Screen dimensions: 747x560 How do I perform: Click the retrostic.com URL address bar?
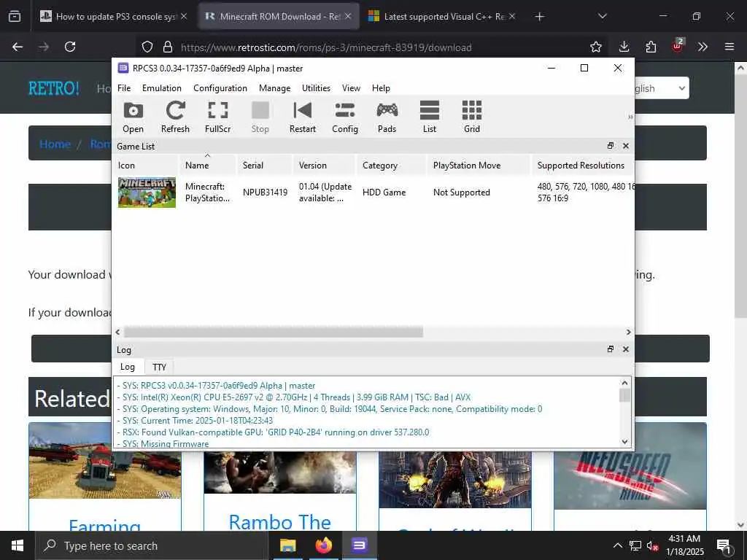click(326, 47)
